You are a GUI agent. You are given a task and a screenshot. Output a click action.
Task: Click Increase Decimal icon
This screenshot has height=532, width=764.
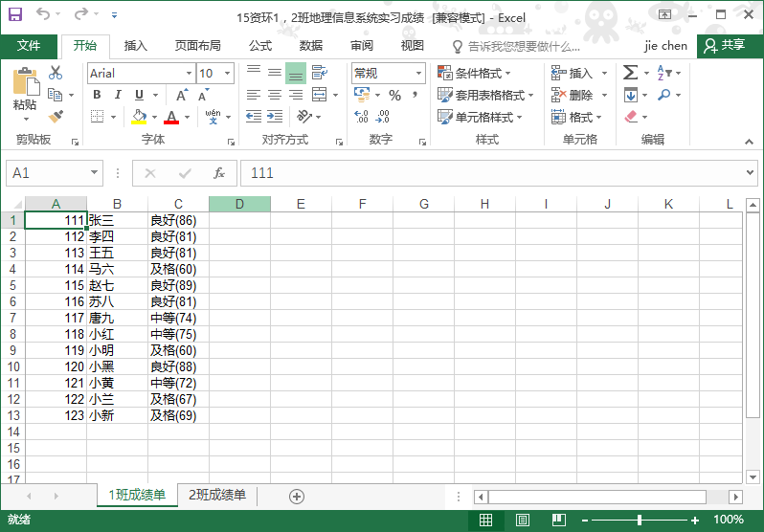point(361,117)
